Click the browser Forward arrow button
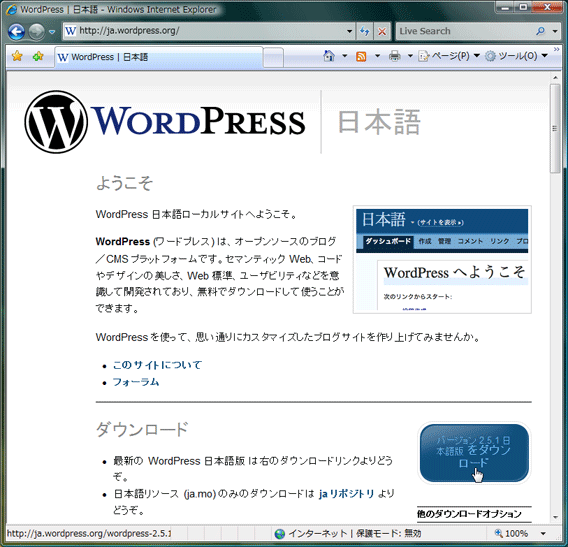This screenshot has width=568, height=547. (x=37, y=32)
